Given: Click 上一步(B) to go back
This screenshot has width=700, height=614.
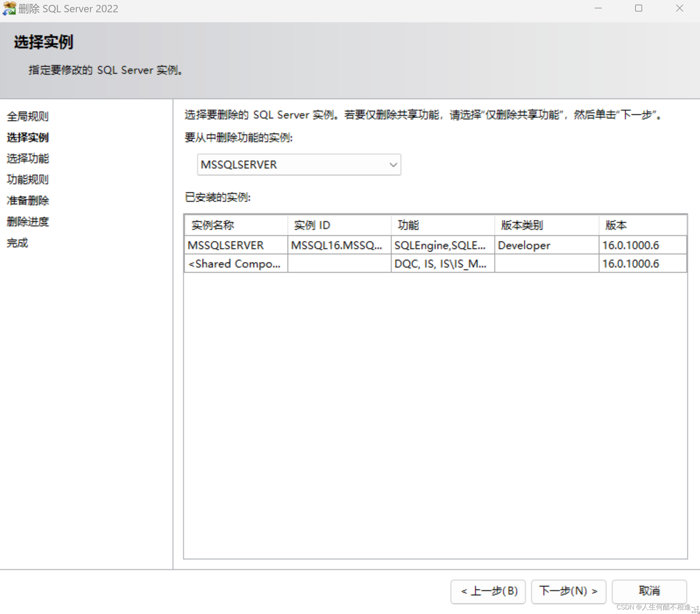Looking at the screenshot, I should coord(488,591).
